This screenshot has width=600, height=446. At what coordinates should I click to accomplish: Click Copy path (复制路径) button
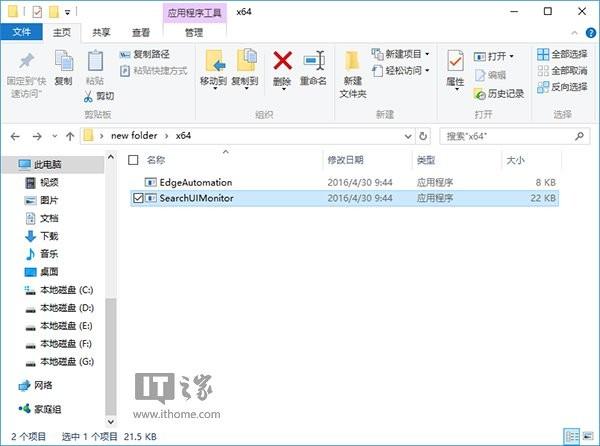coord(145,54)
